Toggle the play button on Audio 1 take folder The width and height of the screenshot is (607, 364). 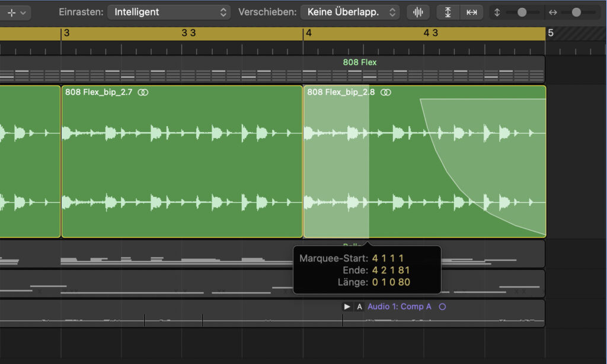coord(347,306)
